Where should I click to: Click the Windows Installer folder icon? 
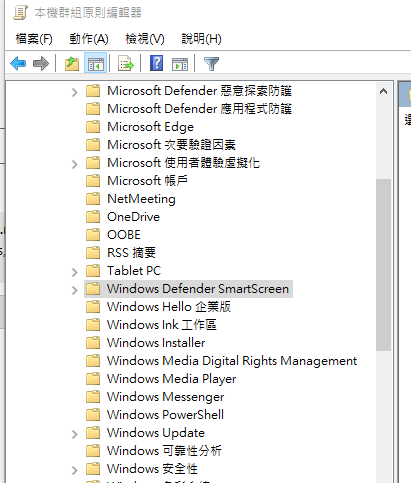coord(93,343)
